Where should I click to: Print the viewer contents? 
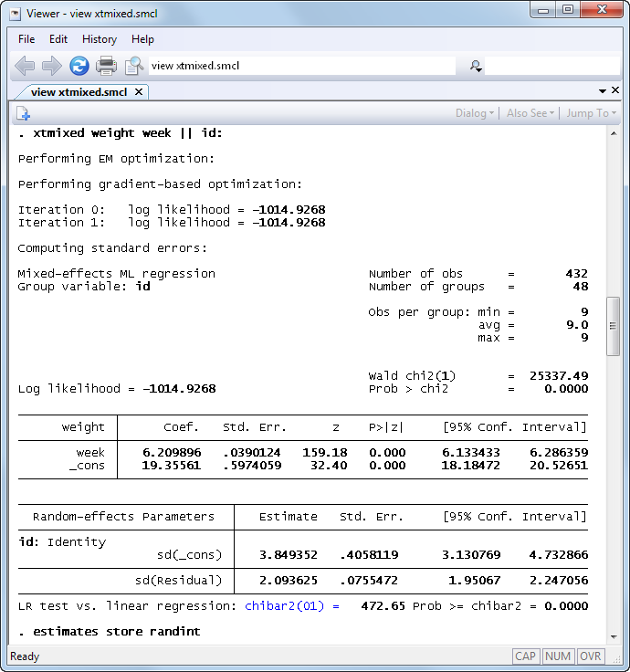pyautogui.click(x=107, y=66)
